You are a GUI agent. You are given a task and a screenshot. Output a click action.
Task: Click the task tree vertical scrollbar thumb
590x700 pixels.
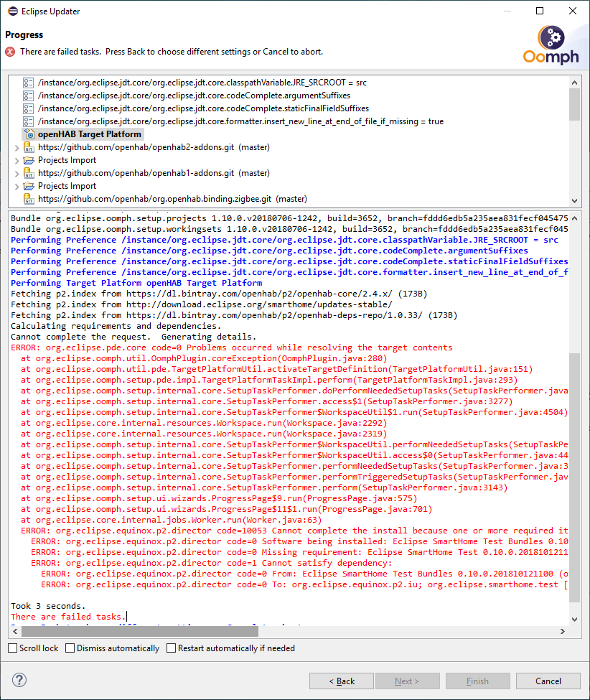[x=574, y=105]
